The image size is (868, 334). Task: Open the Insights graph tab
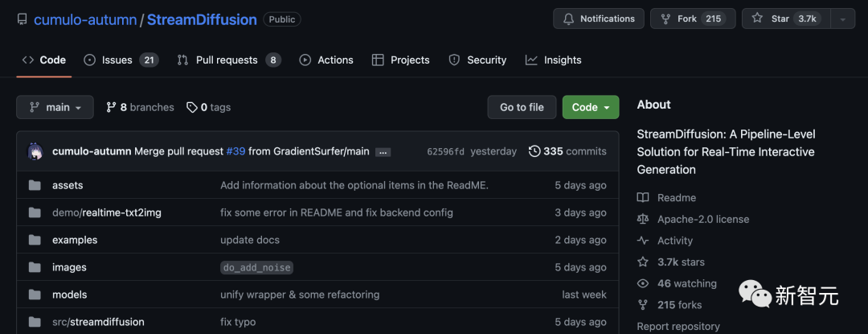pos(553,60)
